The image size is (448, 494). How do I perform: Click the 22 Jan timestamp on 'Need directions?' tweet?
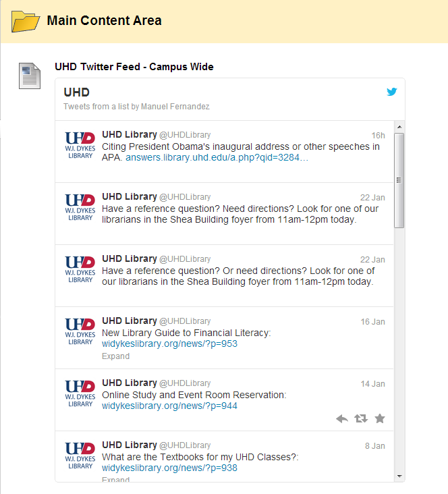(x=372, y=198)
